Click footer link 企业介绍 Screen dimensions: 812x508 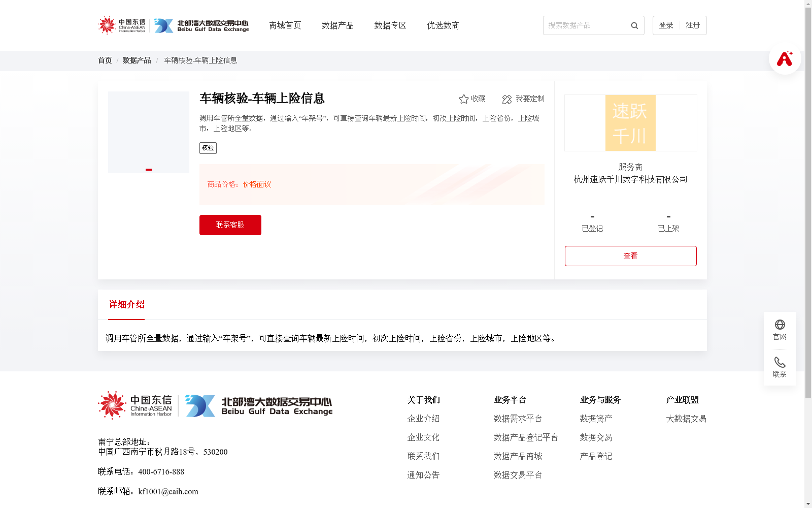(x=423, y=419)
